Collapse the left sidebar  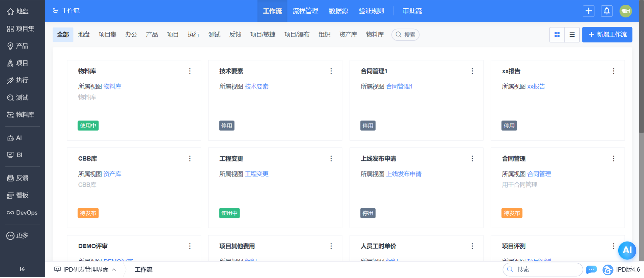point(22,269)
